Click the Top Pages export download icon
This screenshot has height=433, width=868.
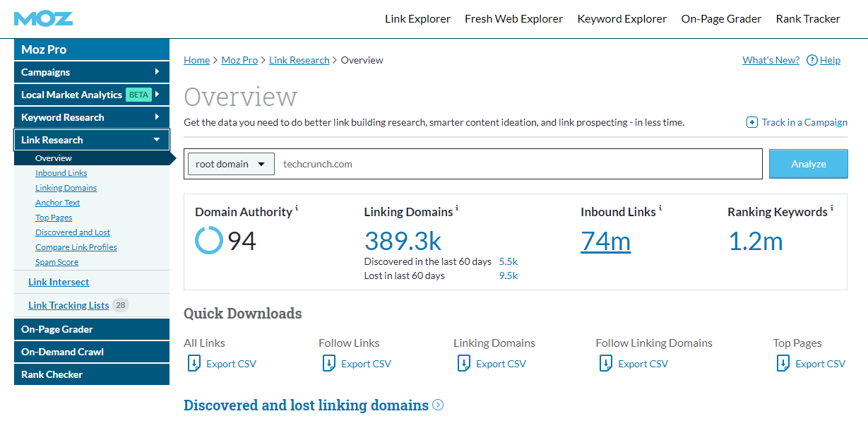click(783, 364)
